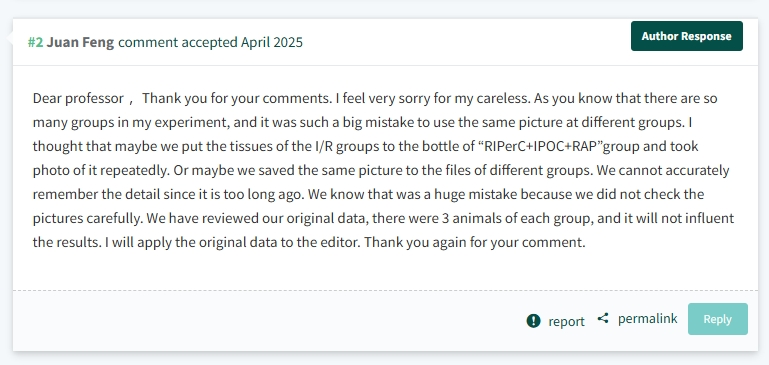Click the share icon beside permalink
Viewport: 769px width, 365px height.
pos(603,318)
